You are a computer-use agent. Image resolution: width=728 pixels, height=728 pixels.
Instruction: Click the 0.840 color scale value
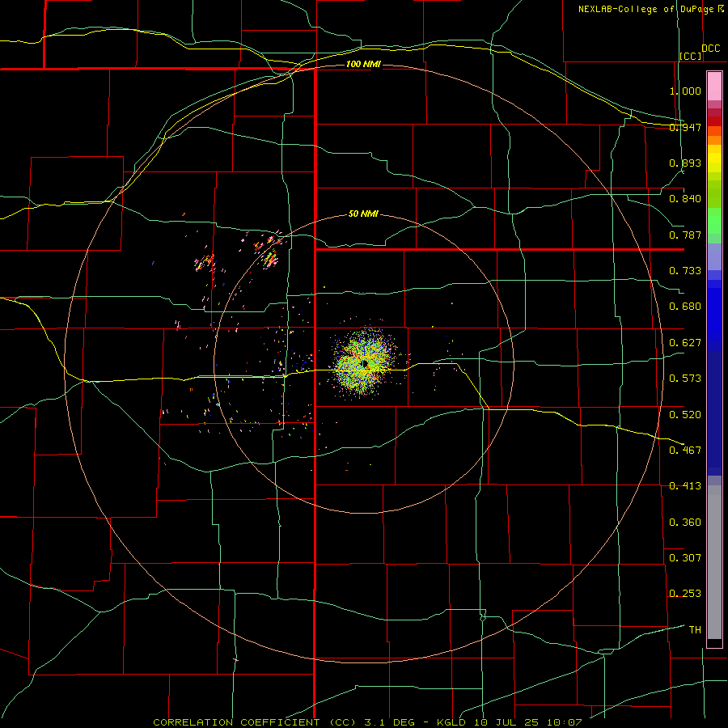(x=685, y=199)
